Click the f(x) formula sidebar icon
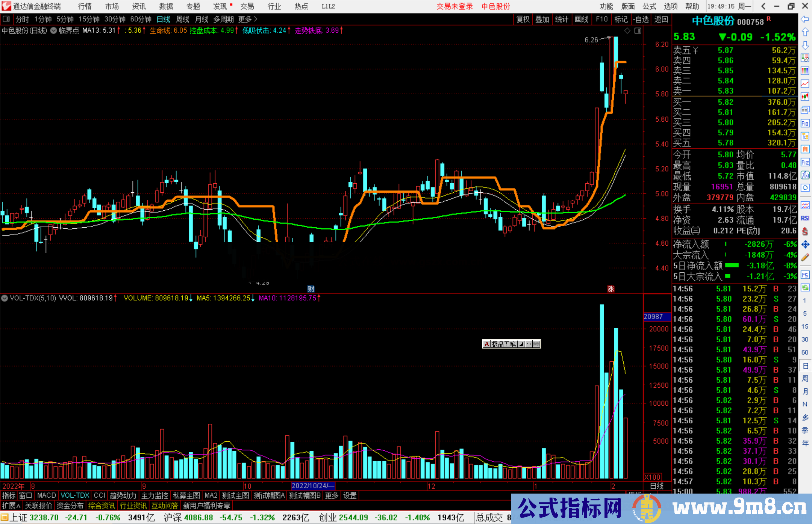The height and width of the screenshot is (524, 812). pos(805,175)
